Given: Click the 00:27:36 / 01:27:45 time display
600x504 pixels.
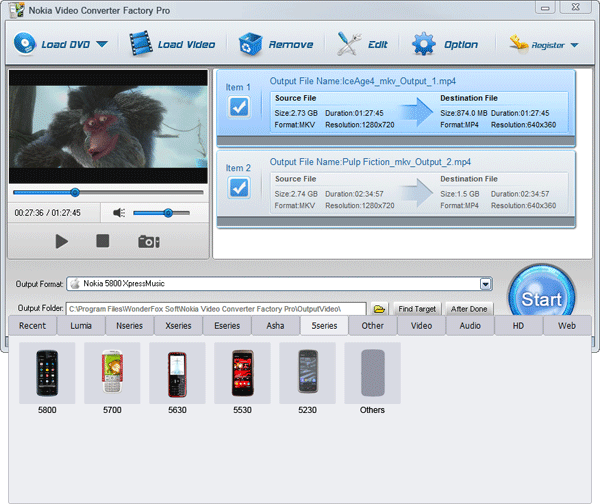Looking at the screenshot, I should click(x=47, y=213).
